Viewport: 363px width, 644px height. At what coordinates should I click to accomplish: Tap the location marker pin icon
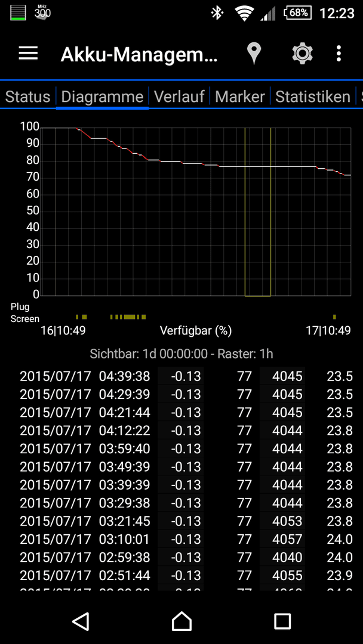(x=254, y=54)
